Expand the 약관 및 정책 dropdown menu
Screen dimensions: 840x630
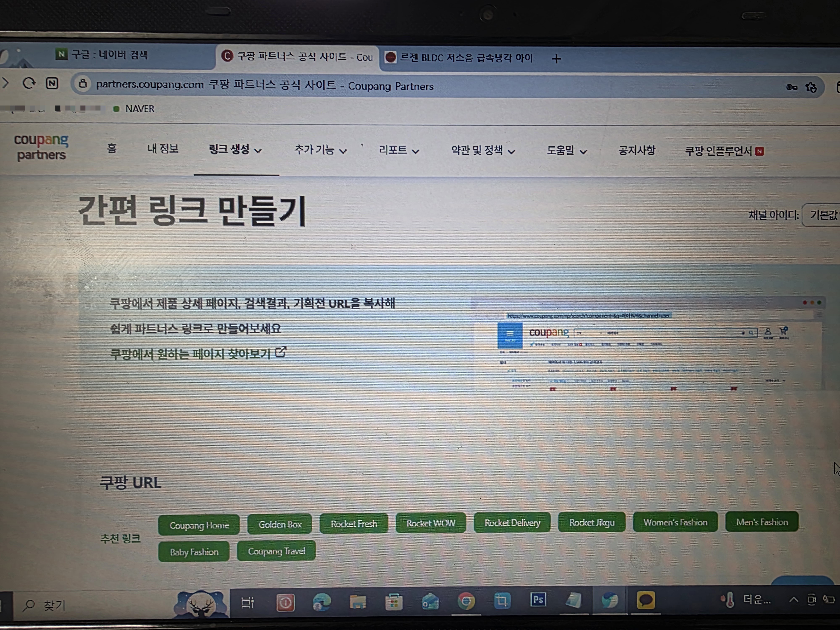click(483, 151)
